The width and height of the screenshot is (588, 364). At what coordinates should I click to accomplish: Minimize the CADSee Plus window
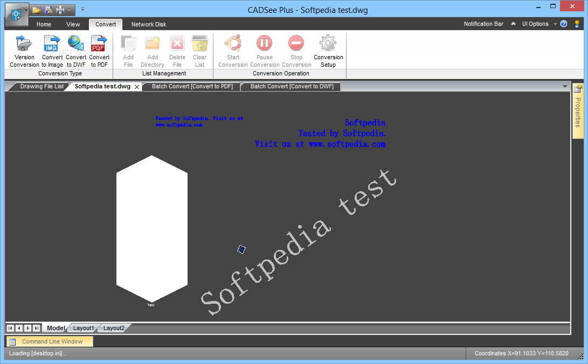point(538,6)
